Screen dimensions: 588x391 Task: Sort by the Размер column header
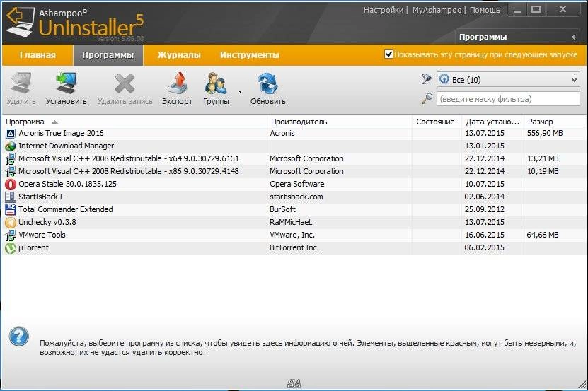[x=555, y=122]
